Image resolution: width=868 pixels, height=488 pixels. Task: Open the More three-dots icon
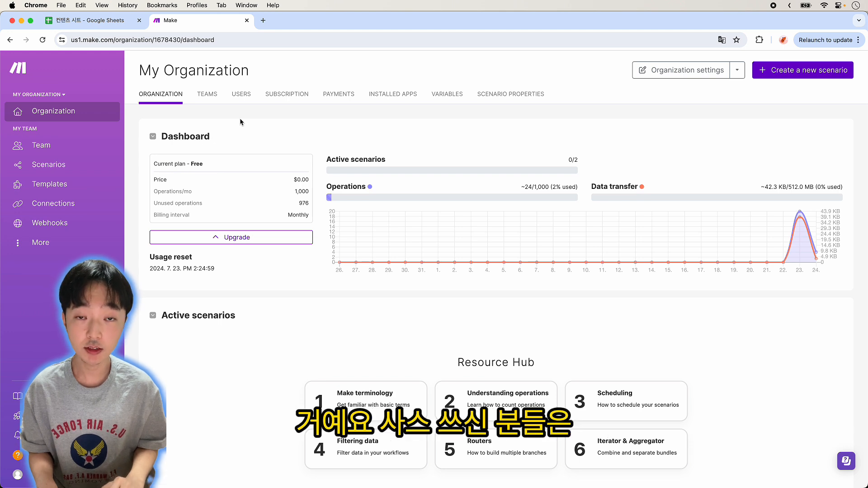click(x=18, y=243)
